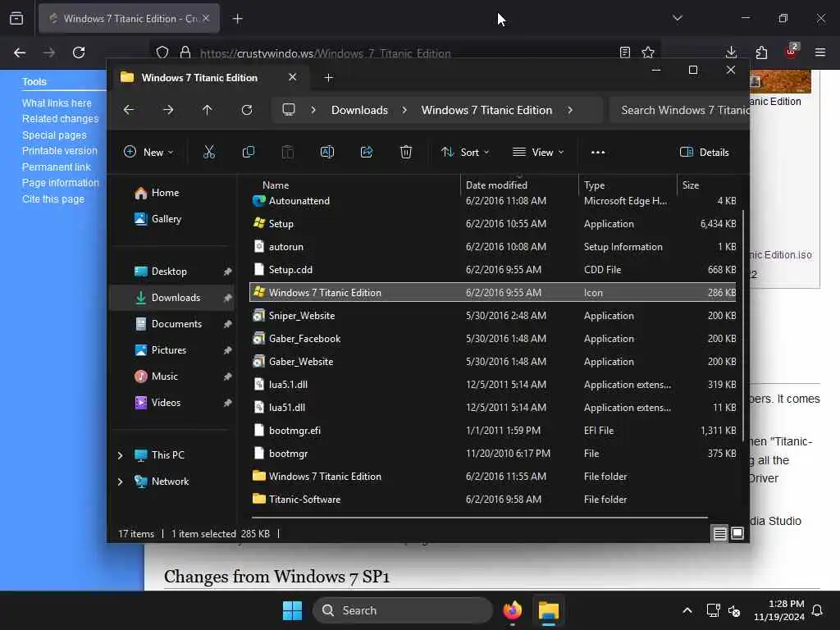The image size is (840, 630).
Task: Refresh the File Explorer folder view
Action: point(247,110)
